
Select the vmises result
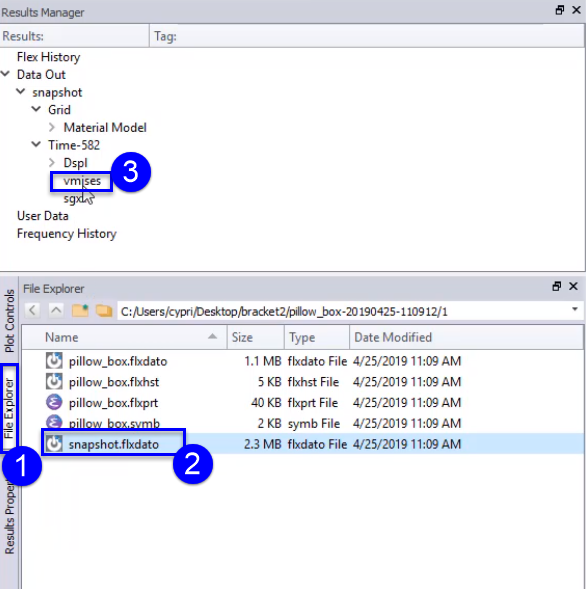[x=82, y=181]
